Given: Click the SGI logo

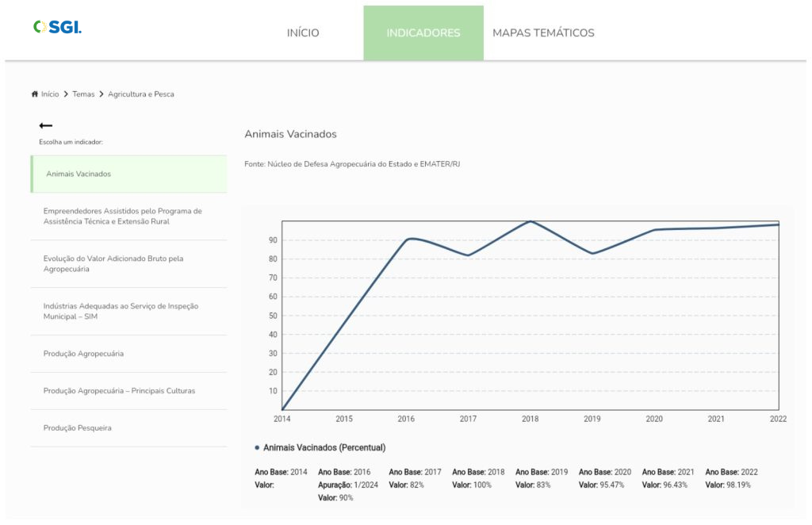Looking at the screenshot, I should click(x=57, y=27).
